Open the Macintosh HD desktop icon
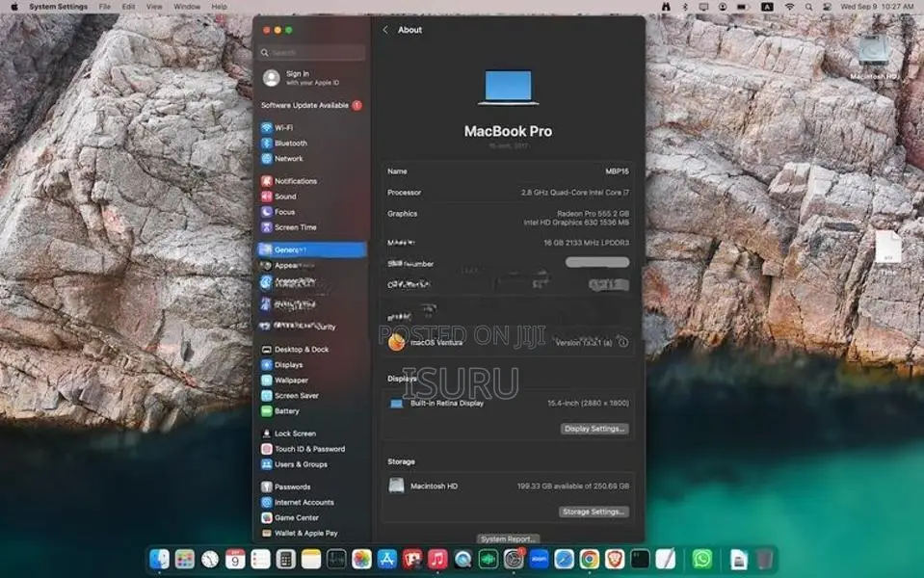 pyautogui.click(x=873, y=56)
